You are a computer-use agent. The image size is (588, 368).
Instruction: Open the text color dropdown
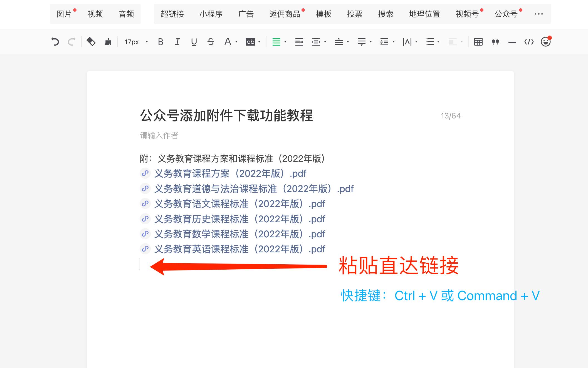point(230,42)
